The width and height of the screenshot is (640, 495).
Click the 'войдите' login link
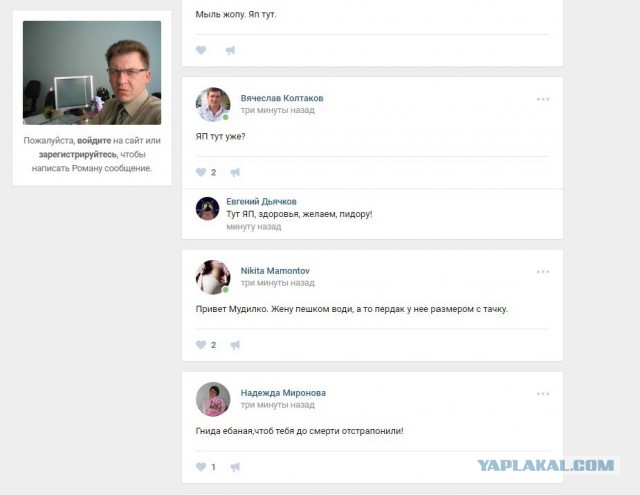[94, 140]
